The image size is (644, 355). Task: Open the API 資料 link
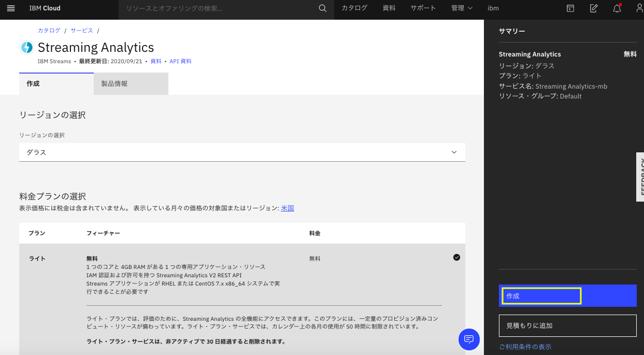pyautogui.click(x=181, y=61)
